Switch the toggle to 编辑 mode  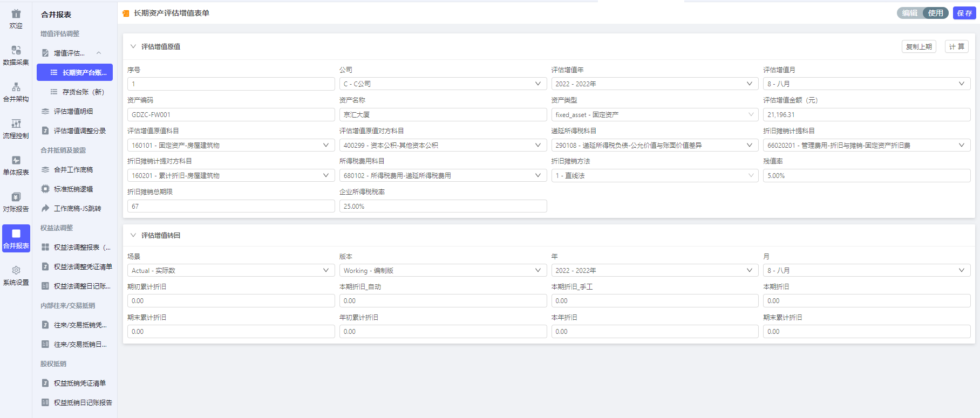tap(910, 13)
